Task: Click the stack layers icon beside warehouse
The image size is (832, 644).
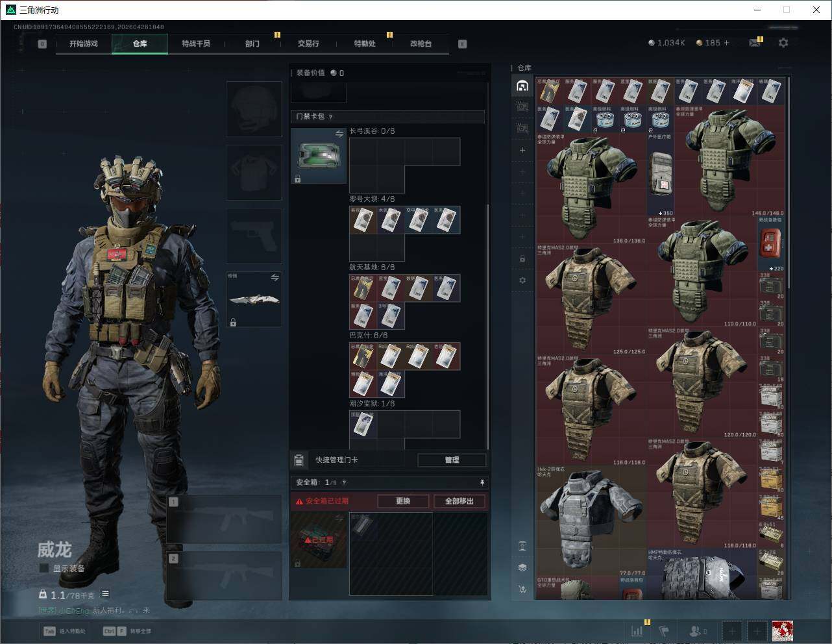Action: tap(522, 567)
